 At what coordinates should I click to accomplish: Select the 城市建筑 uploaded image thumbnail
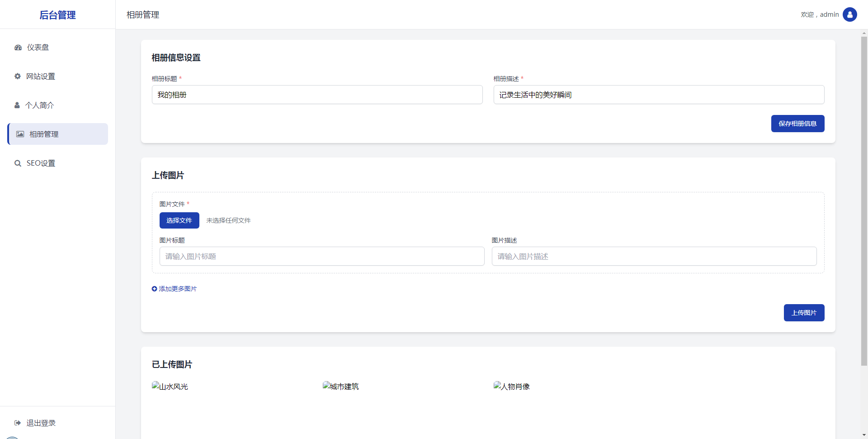point(341,387)
